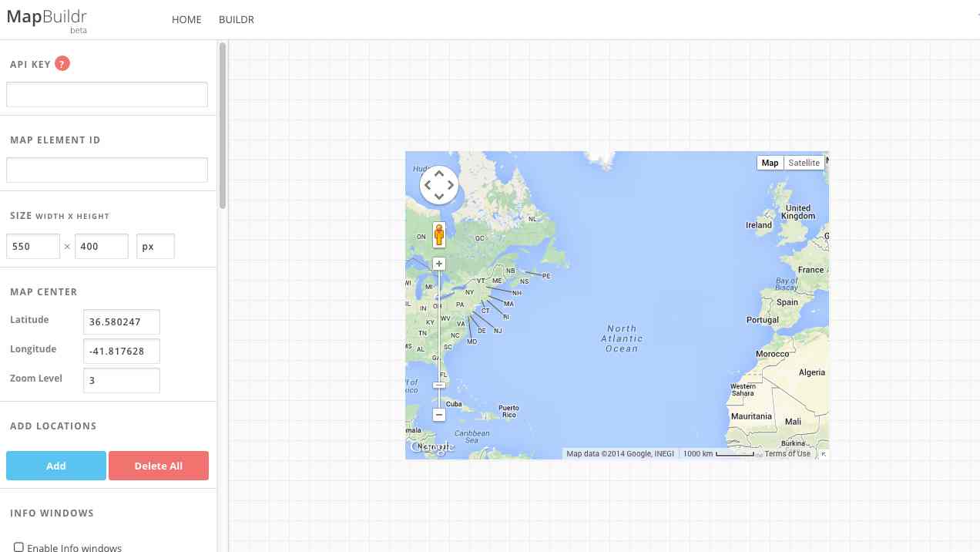Open the BUILDR menu item
Viewport: 980px width, 552px height.
[237, 19]
